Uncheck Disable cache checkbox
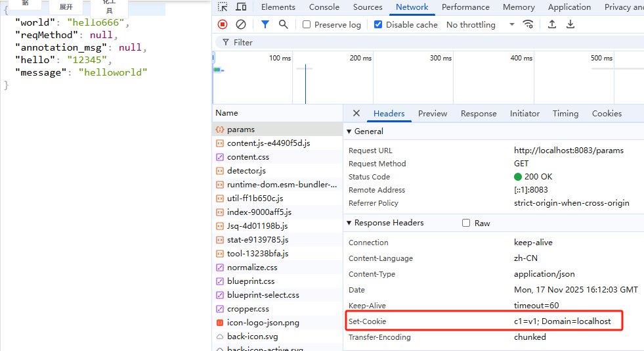This screenshot has height=351, width=644. click(378, 25)
